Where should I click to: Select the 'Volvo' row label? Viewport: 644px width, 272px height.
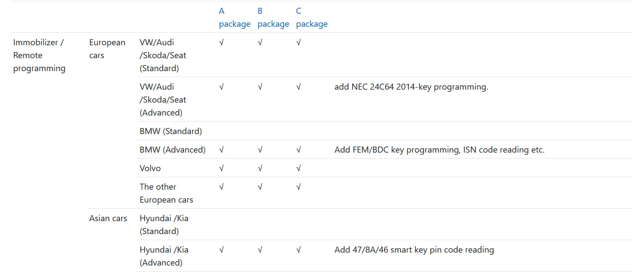(150, 168)
